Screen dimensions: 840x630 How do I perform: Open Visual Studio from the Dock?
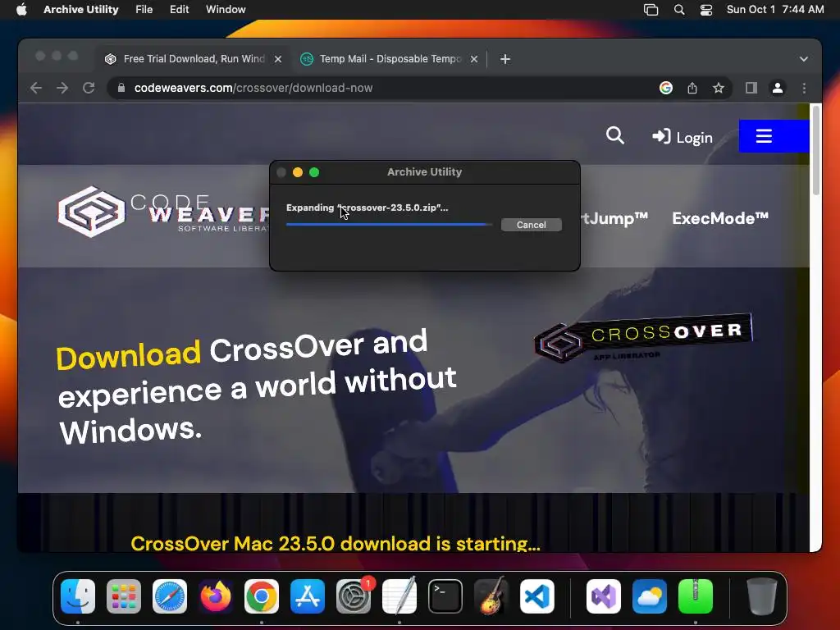(x=604, y=596)
